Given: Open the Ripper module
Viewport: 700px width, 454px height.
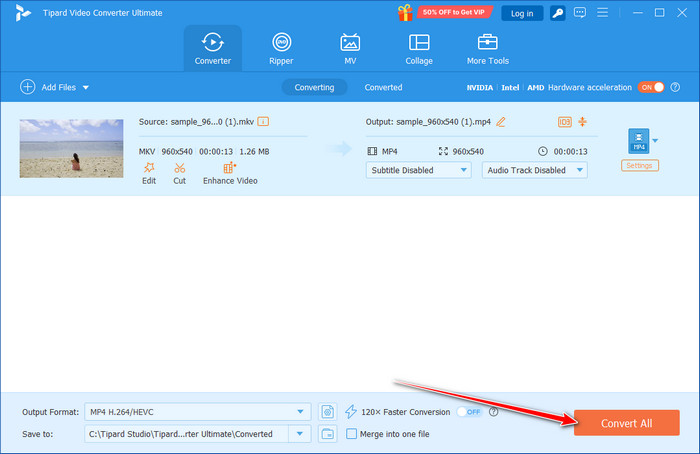Looking at the screenshot, I should pyautogui.click(x=281, y=48).
